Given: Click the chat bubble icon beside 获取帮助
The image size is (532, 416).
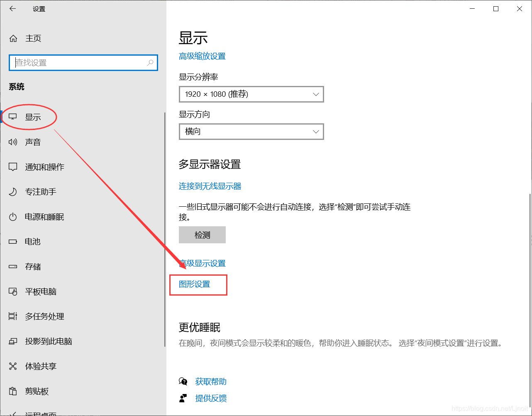Looking at the screenshot, I should point(183,382).
